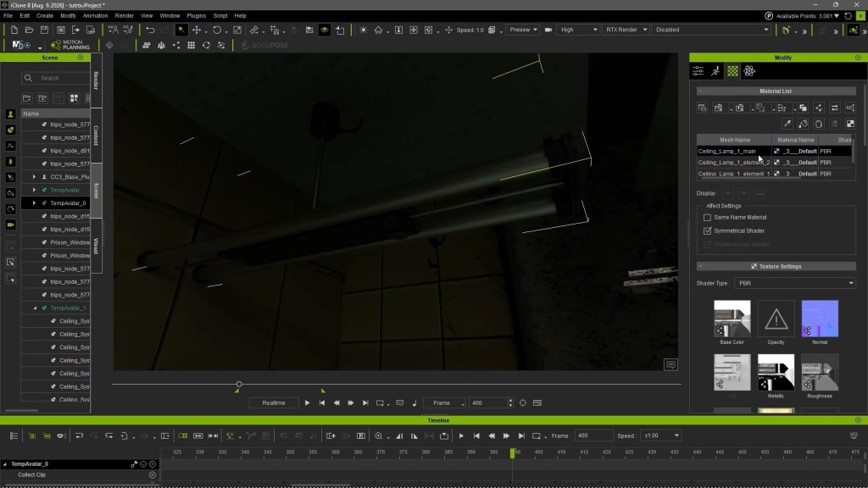This screenshot has width=868, height=488.
Task: Select the Rotate tool
Action: coord(217,30)
